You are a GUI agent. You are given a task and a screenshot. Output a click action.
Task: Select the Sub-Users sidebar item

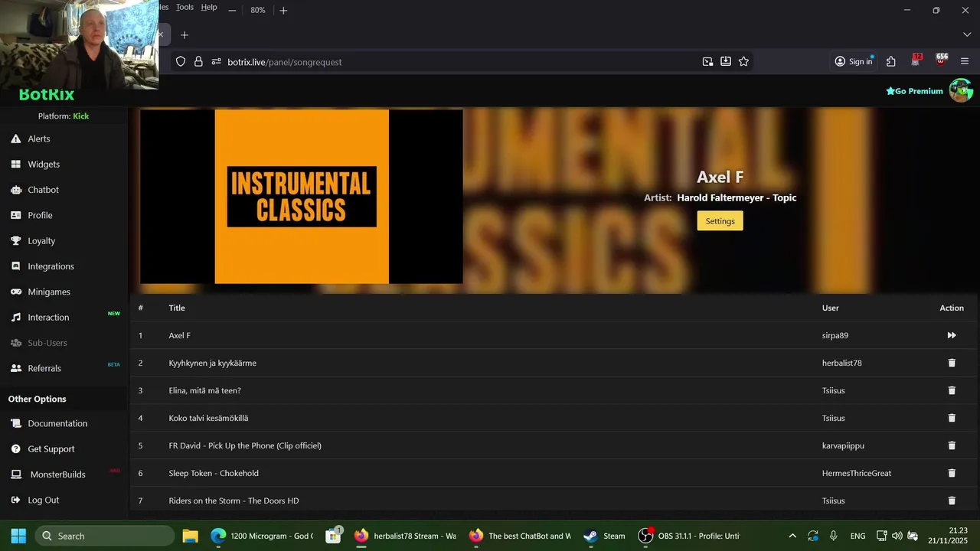[x=47, y=343]
